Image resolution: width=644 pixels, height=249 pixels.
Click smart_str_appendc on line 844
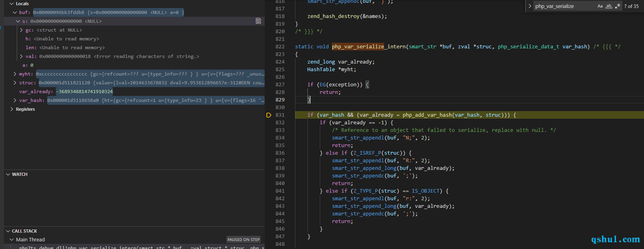pyautogui.click(x=358, y=214)
